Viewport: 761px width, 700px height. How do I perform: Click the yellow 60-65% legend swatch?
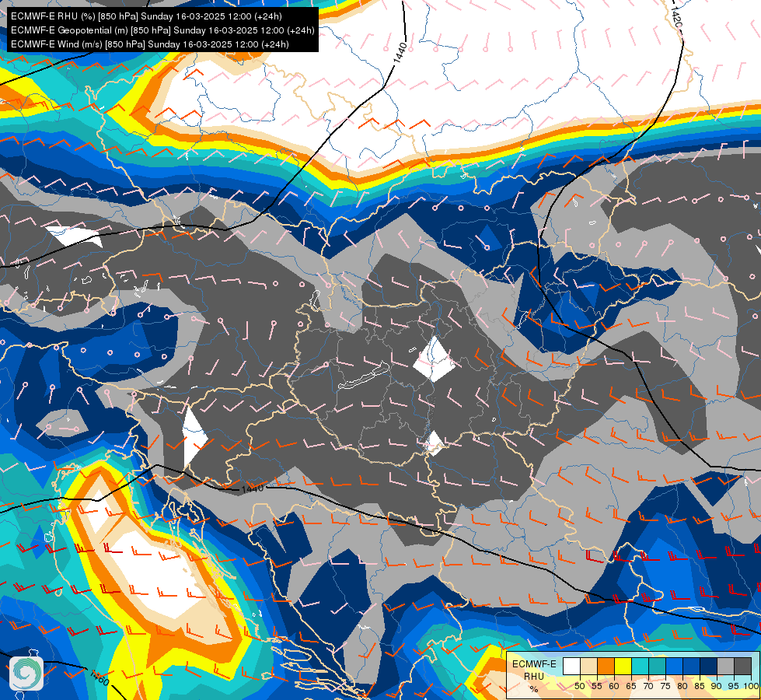pos(623,666)
